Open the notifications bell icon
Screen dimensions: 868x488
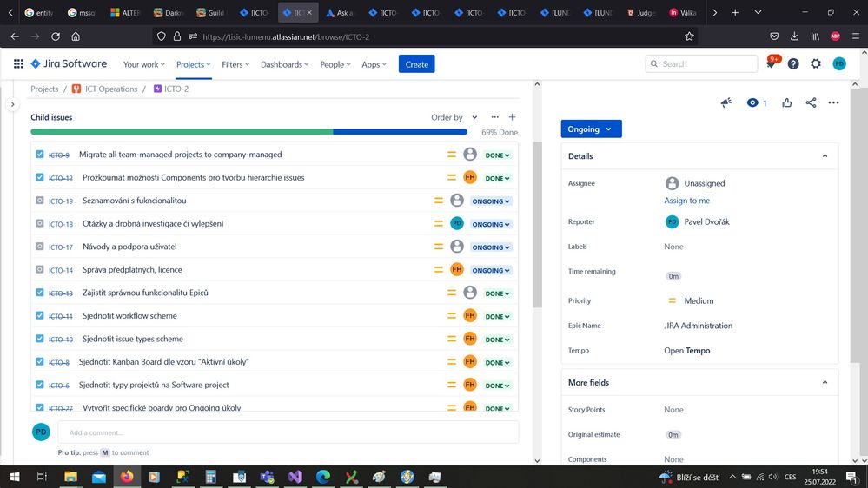[771, 64]
